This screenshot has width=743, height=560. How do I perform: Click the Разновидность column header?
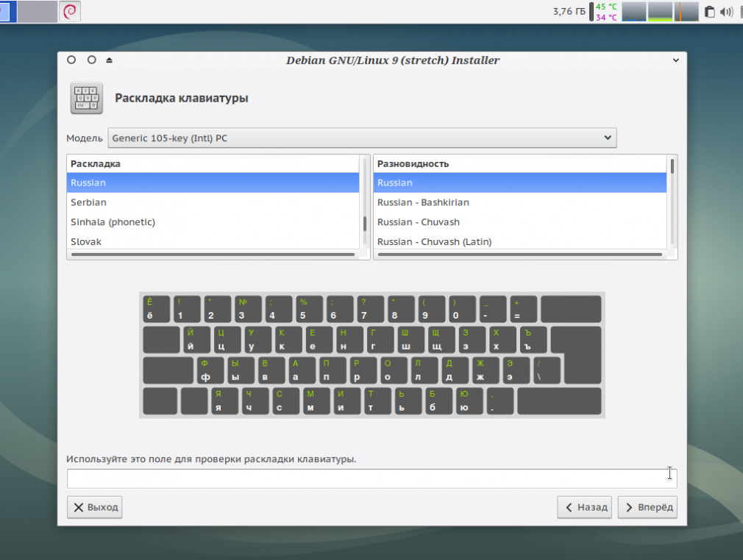[x=520, y=164]
